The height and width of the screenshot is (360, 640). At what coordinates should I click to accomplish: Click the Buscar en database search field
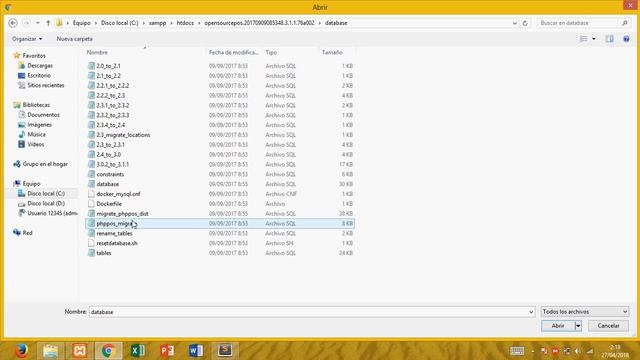point(580,23)
